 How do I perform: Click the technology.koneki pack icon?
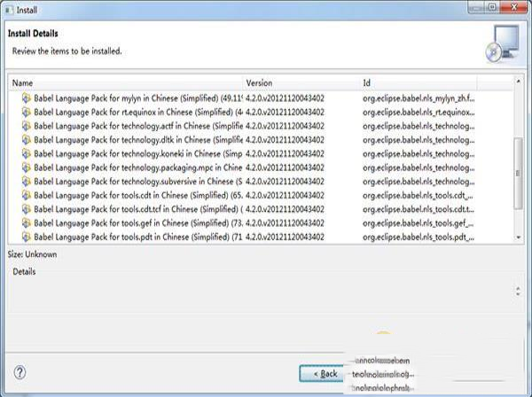click(x=27, y=153)
